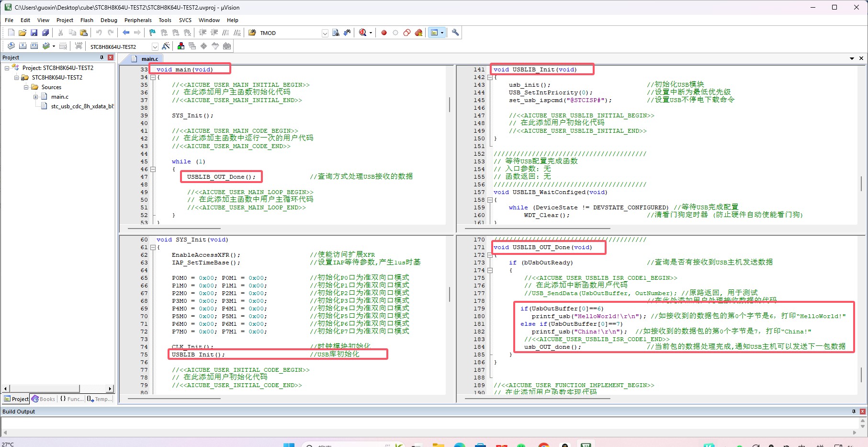Image resolution: width=868 pixels, height=447 pixels.
Task: Open the batch build dropdown arrow
Action: click(54, 46)
